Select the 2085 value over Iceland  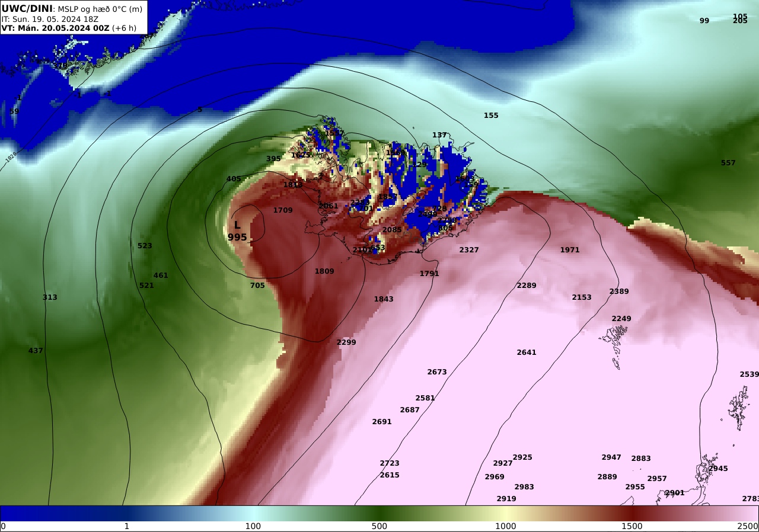(x=392, y=230)
